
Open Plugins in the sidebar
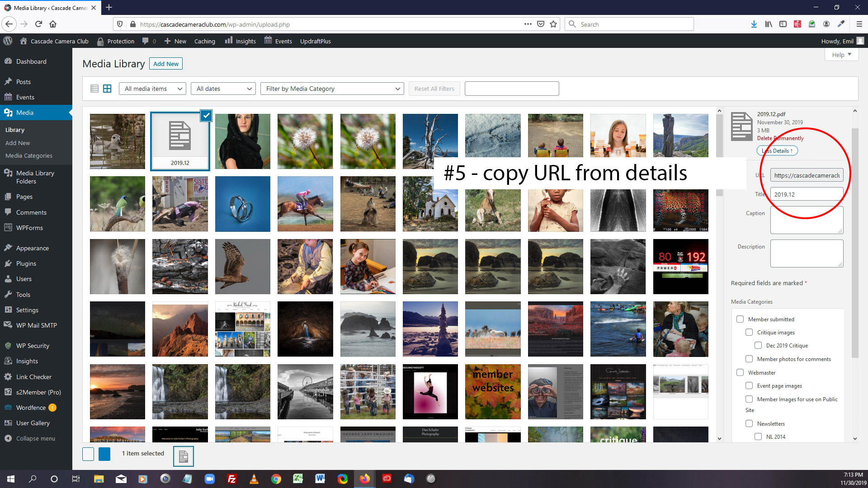click(26, 263)
